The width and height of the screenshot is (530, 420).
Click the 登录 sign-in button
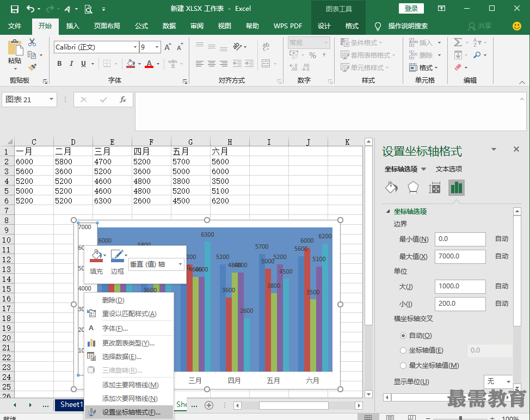pyautogui.click(x=411, y=9)
